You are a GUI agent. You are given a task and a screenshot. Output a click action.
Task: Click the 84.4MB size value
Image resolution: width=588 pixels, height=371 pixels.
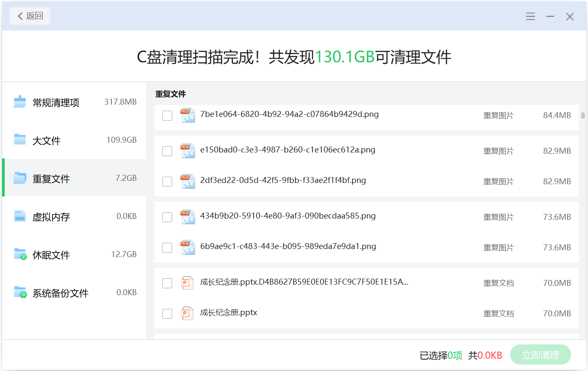tap(557, 115)
